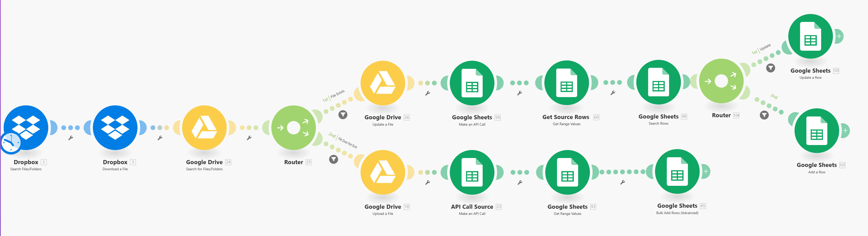868x236 pixels.
Task: Click the "Update a File" subtitle text
Action: [x=383, y=125]
